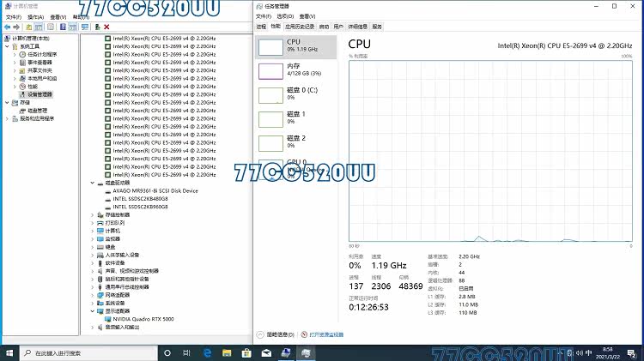The height and width of the screenshot is (361, 644).
Task: Select the 内存 4/128 GB performance item
Action: pyautogui.click(x=296, y=70)
